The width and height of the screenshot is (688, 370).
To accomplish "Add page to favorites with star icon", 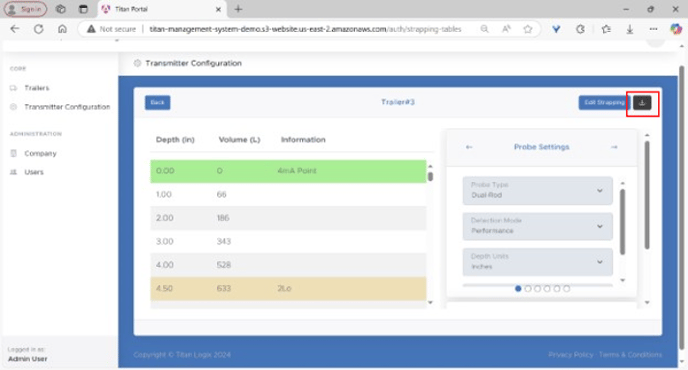I will click(x=528, y=29).
